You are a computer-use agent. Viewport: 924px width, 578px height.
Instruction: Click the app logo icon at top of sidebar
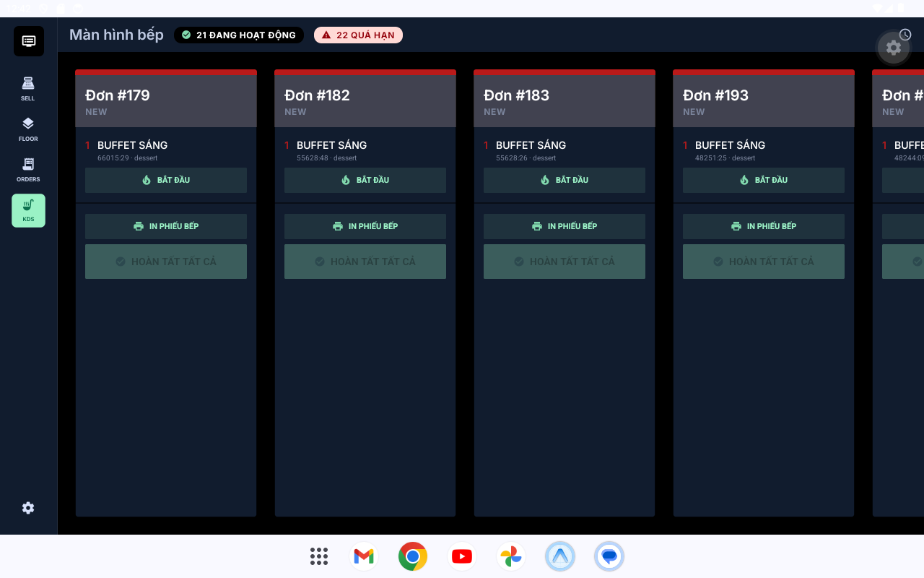(29, 41)
